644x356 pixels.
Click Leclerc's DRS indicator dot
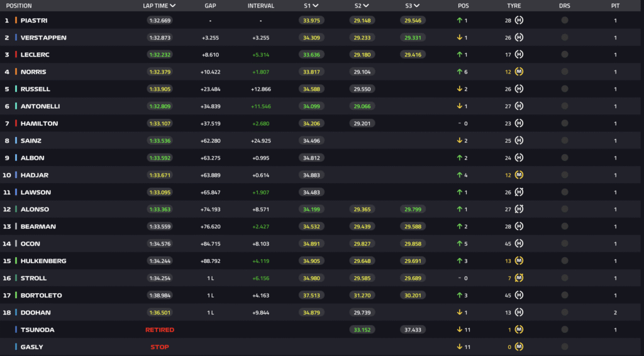(565, 55)
